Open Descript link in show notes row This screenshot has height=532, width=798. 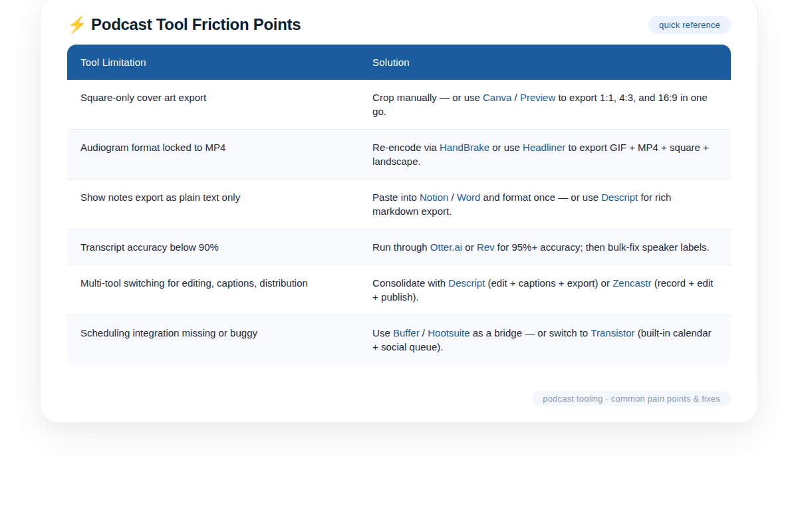click(620, 198)
